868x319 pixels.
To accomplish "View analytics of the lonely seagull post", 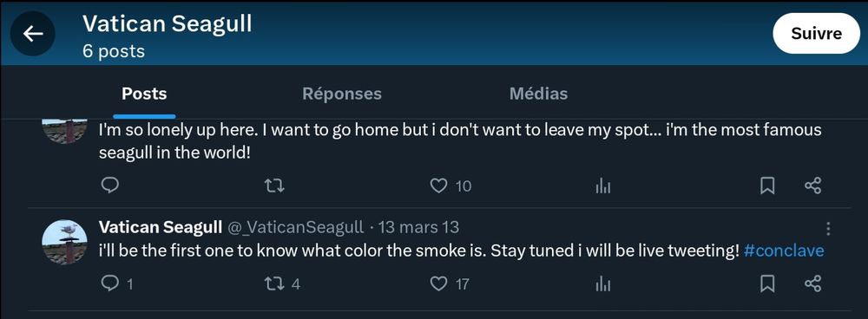I will coord(603,187).
